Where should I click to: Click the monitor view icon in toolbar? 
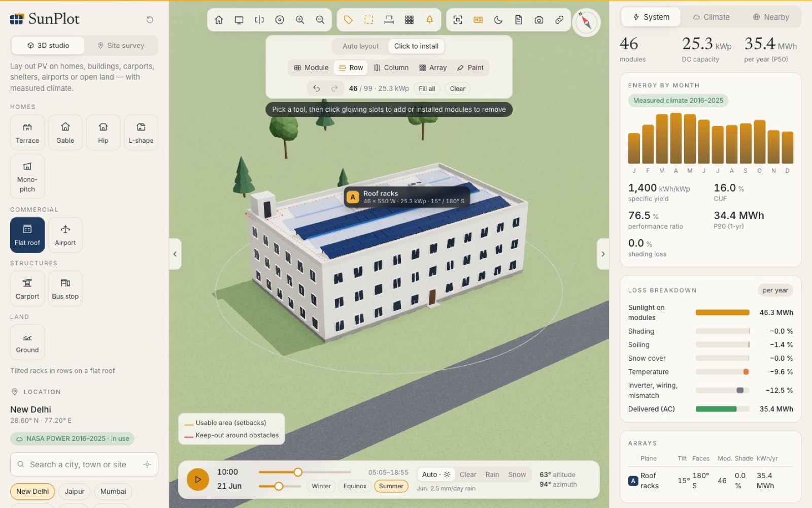[239, 20]
